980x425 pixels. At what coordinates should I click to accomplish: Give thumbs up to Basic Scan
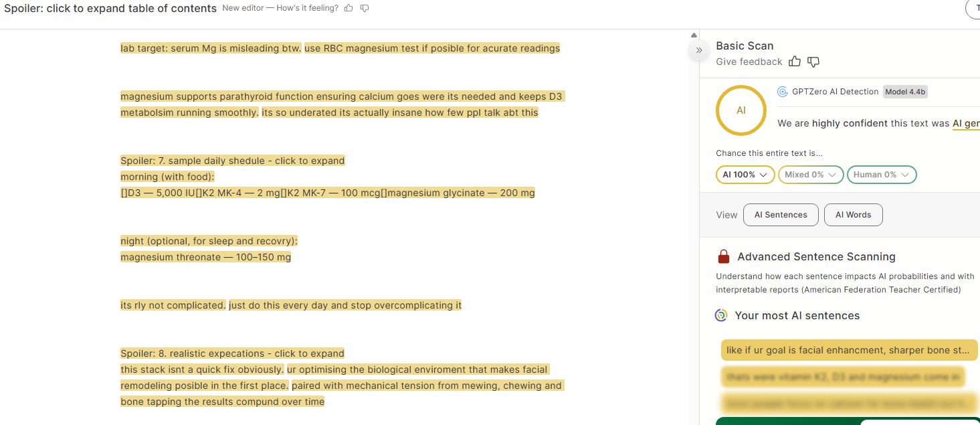(795, 62)
